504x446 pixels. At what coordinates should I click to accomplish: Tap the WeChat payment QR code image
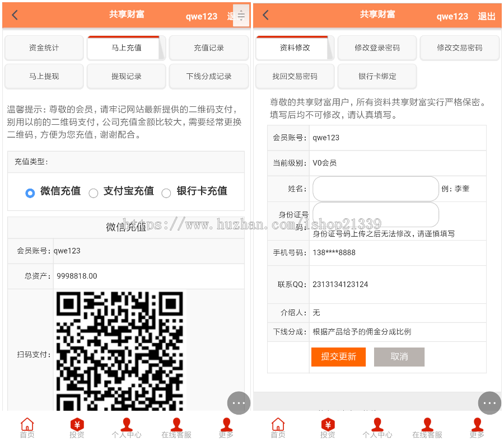(x=120, y=351)
